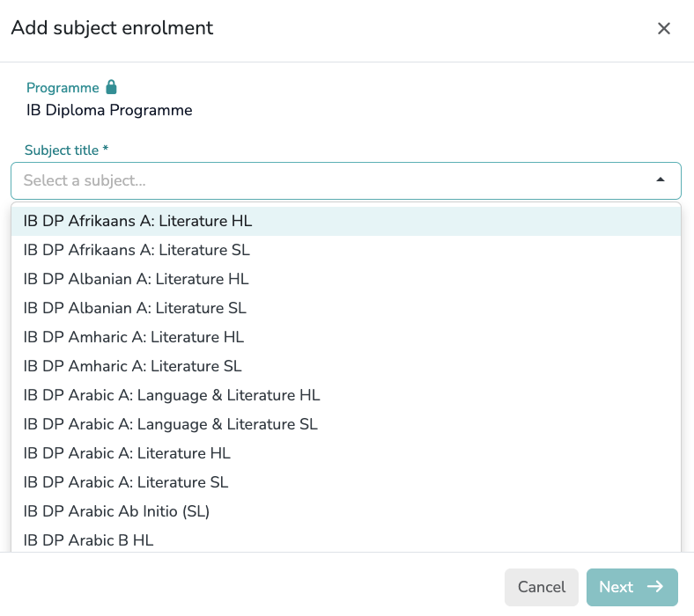694x616 pixels.
Task: Choose IB DP Arabic A: Literature HL
Action: [127, 453]
